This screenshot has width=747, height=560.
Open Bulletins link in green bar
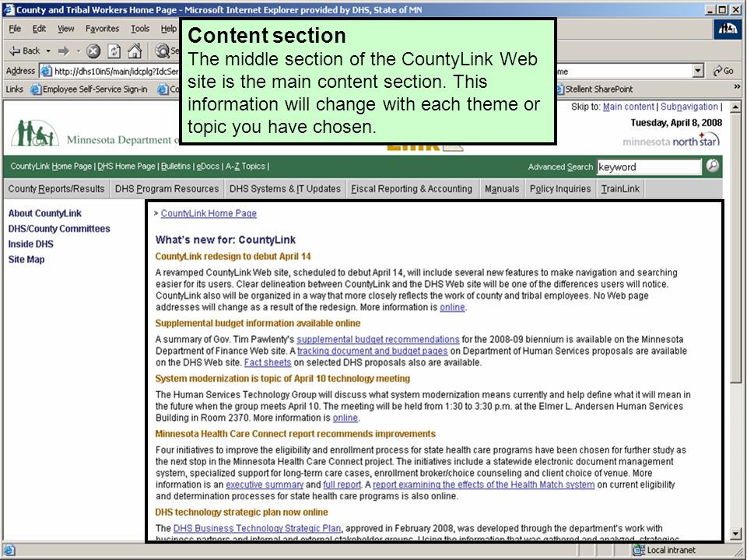coord(175,166)
